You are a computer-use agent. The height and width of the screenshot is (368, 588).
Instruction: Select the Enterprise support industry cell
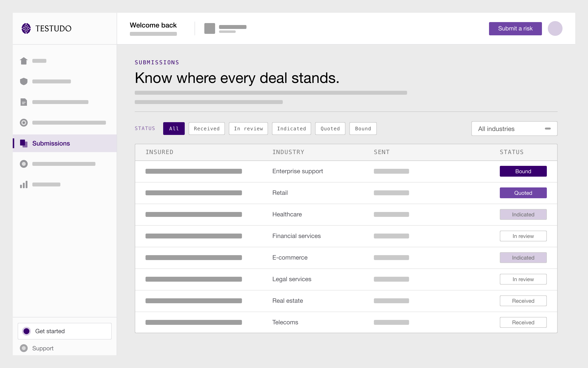pos(298,171)
